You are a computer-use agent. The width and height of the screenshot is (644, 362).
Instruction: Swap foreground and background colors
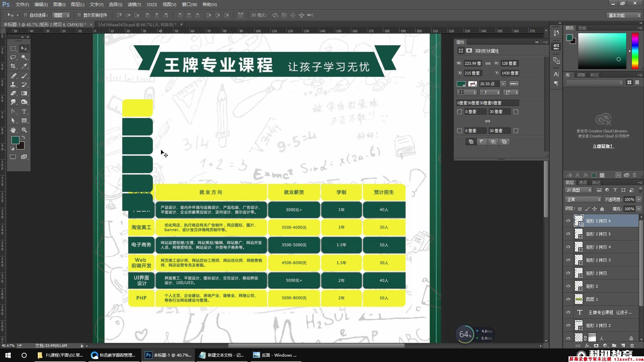coord(23,137)
